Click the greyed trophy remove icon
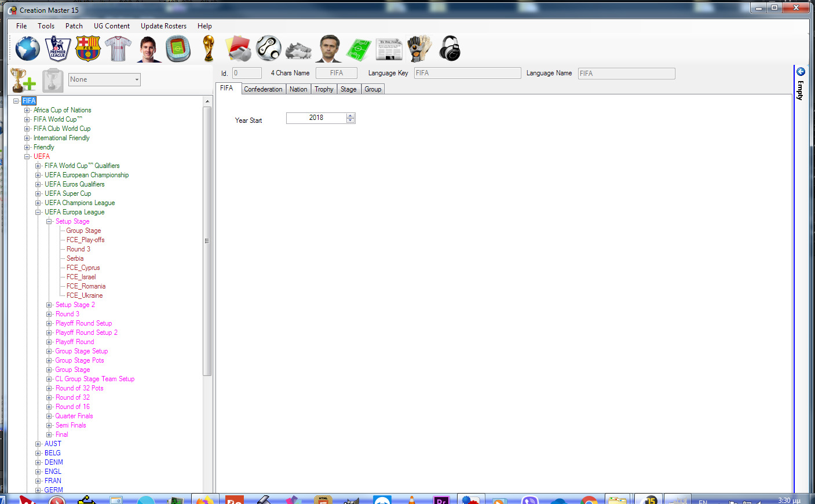815x504 pixels. coord(53,81)
